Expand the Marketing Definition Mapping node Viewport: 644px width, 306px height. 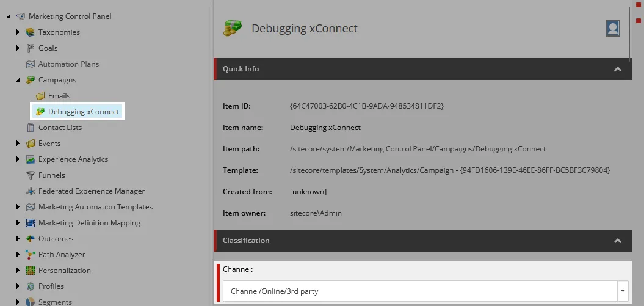[18, 223]
